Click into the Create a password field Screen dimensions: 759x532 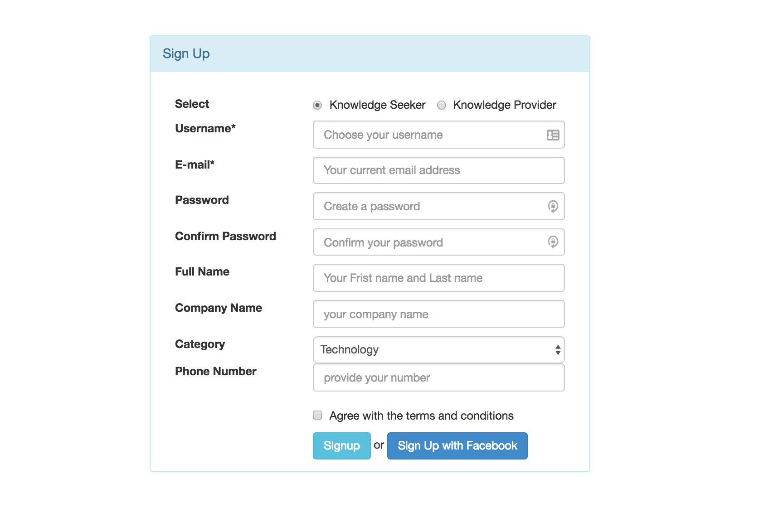pyautogui.click(x=431, y=206)
